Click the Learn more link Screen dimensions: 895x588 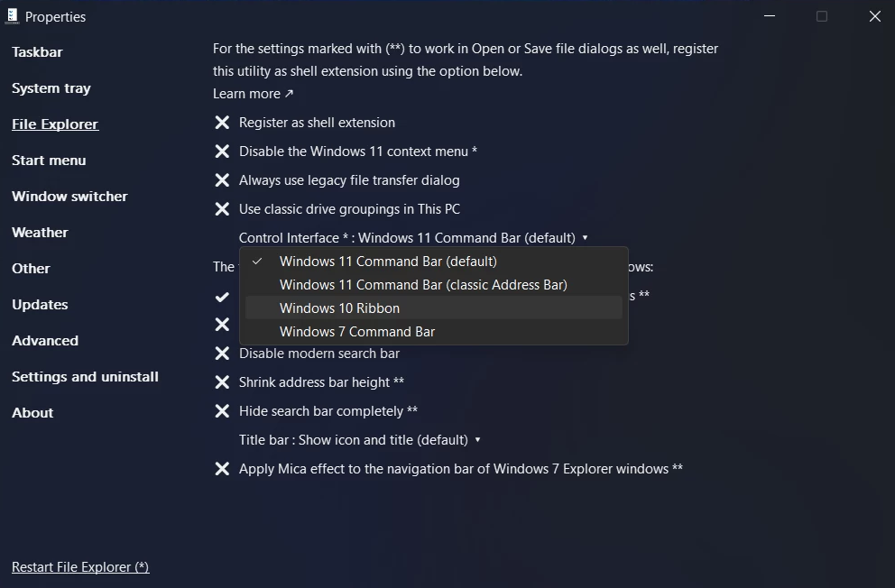(245, 93)
